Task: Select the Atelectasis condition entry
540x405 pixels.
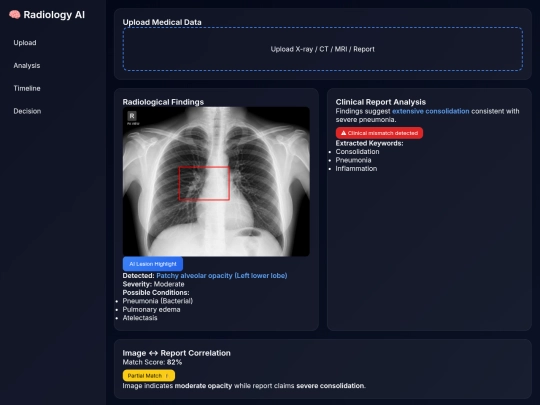Action: [140, 318]
